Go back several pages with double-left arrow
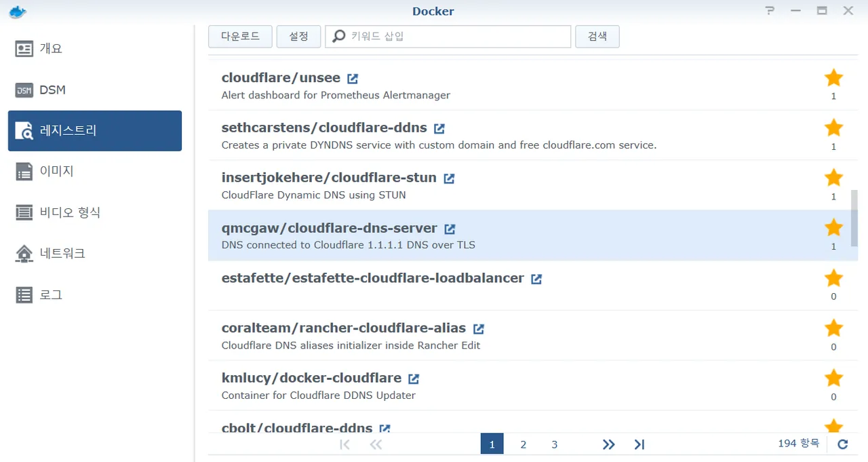The height and width of the screenshot is (462, 868). [376, 444]
